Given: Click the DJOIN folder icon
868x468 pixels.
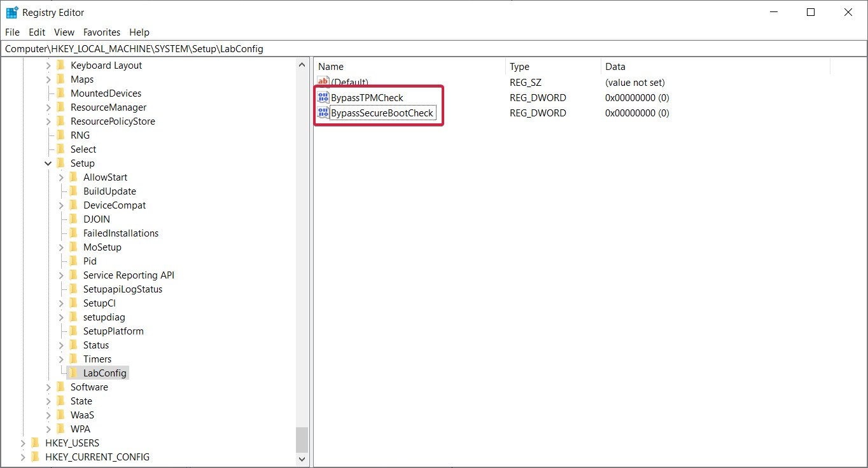Looking at the screenshot, I should (x=74, y=219).
